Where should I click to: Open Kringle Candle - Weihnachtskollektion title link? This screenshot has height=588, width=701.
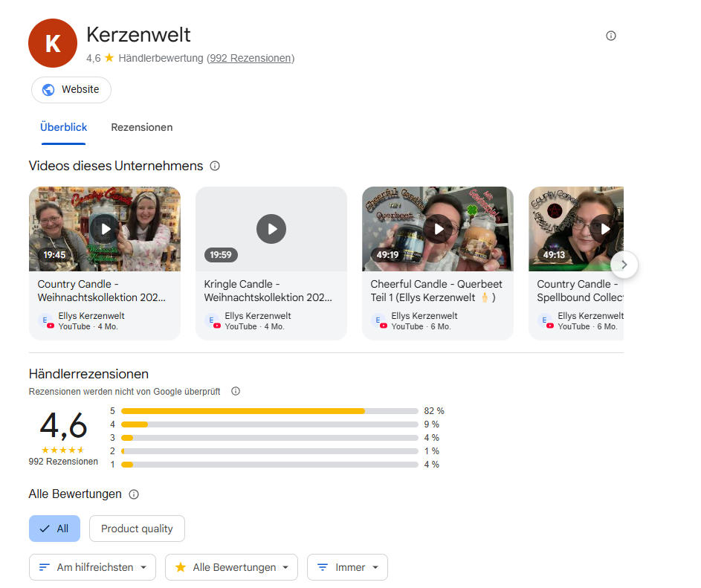(268, 291)
